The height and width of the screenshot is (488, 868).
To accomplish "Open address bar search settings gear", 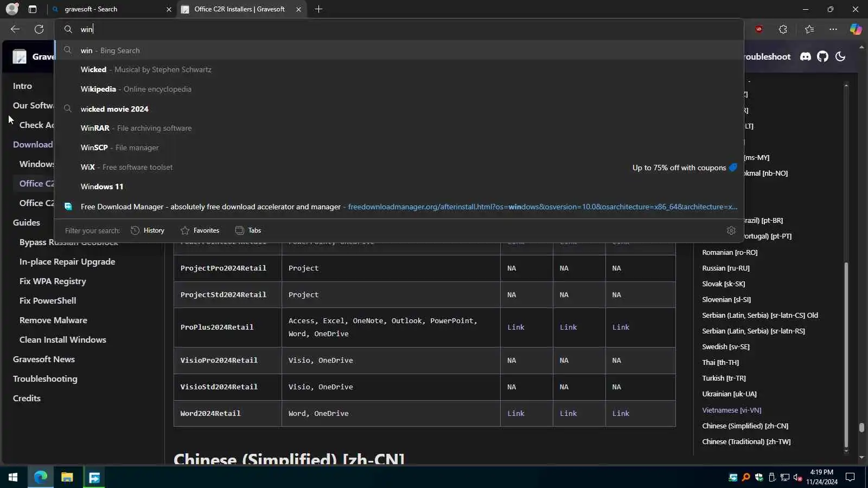I will (x=731, y=230).
